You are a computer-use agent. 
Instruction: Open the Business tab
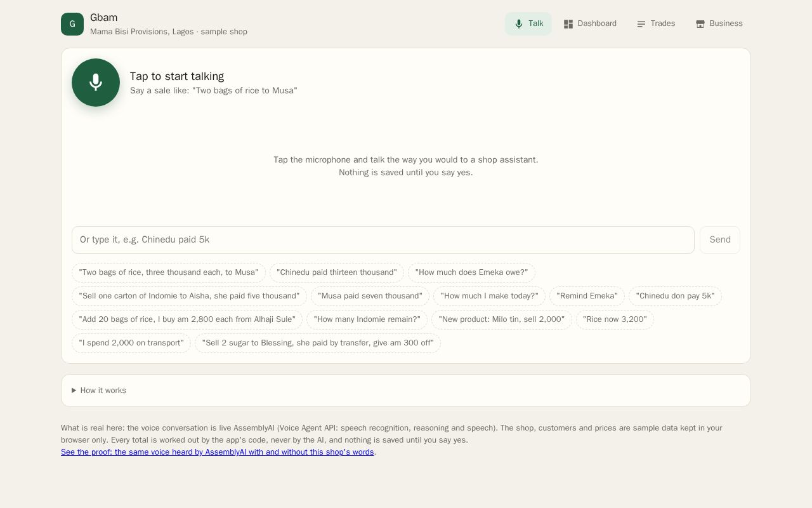click(719, 23)
